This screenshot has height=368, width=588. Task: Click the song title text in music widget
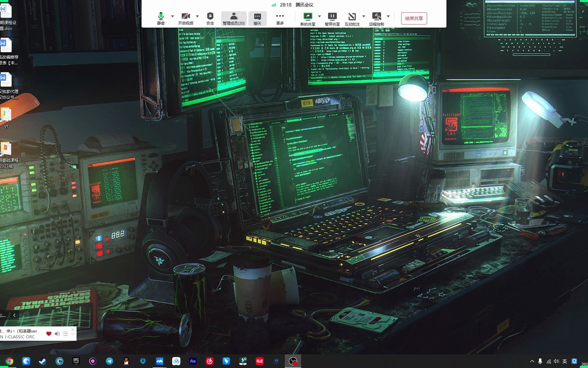pos(19,331)
